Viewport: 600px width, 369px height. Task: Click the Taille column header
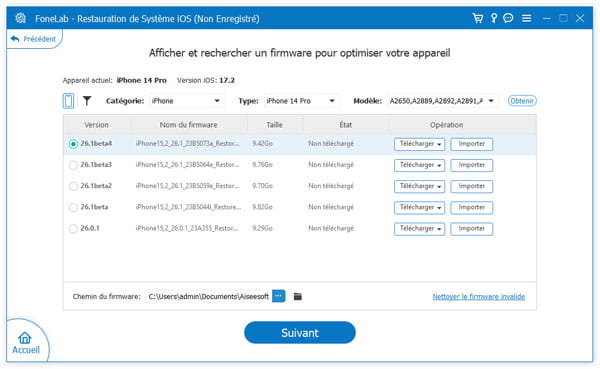275,125
